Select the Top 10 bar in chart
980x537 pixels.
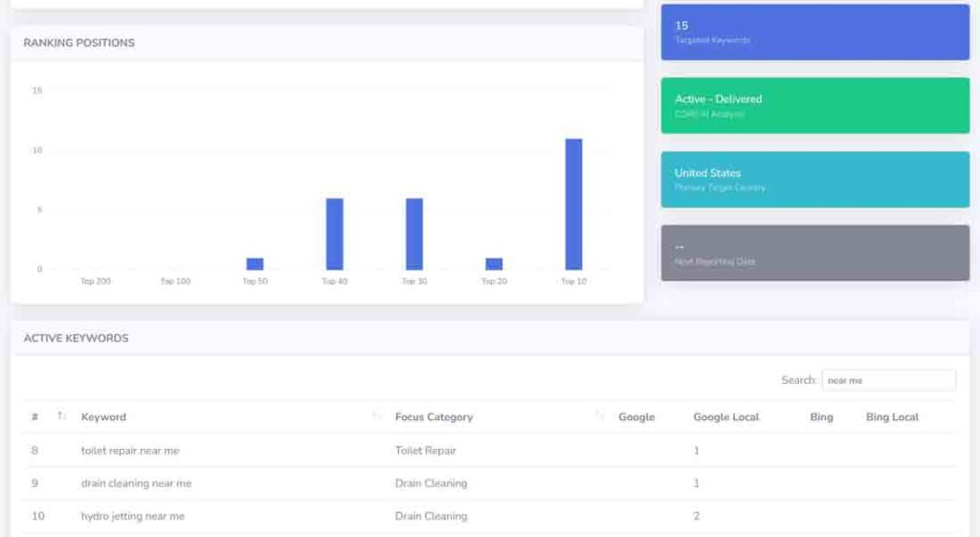point(573,204)
